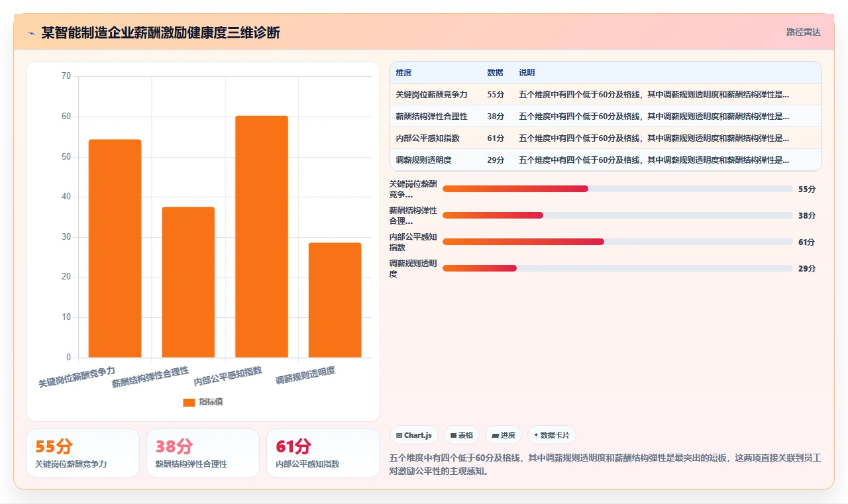848x504 pixels.
Task: Click the 数据卡片 tag
Action: click(552, 435)
